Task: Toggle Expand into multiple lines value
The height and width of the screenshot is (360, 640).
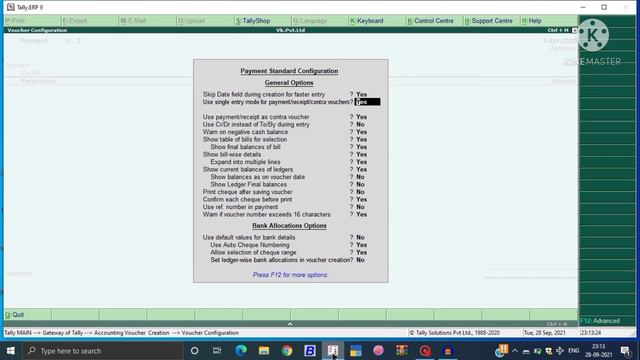Action: click(361, 162)
